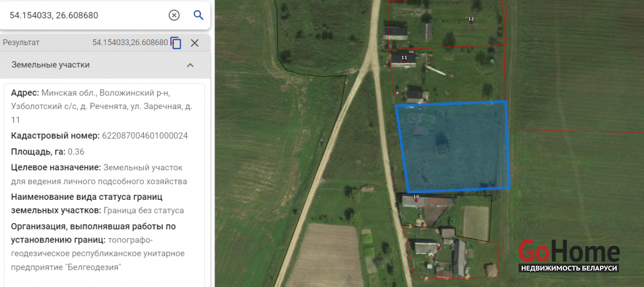The width and height of the screenshot is (644, 287).
Task: Select the blue highlighted land parcel
Action: [453, 146]
